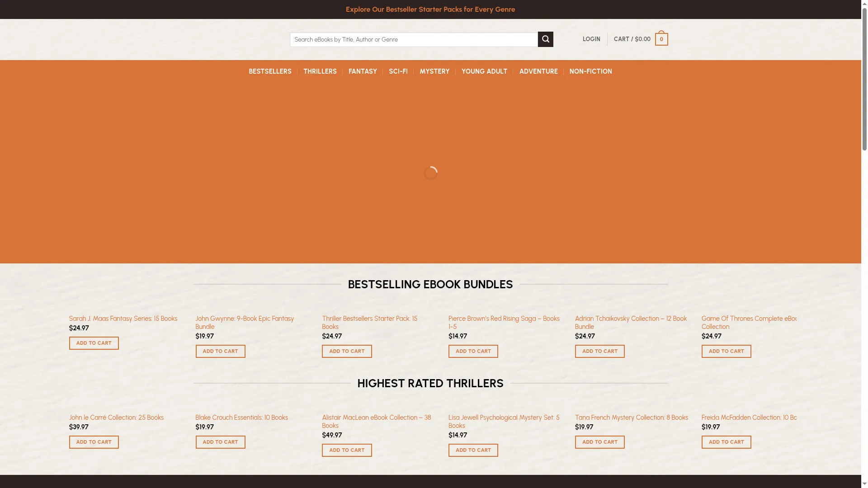Add Freida McFadden Collection to cart

(726, 442)
